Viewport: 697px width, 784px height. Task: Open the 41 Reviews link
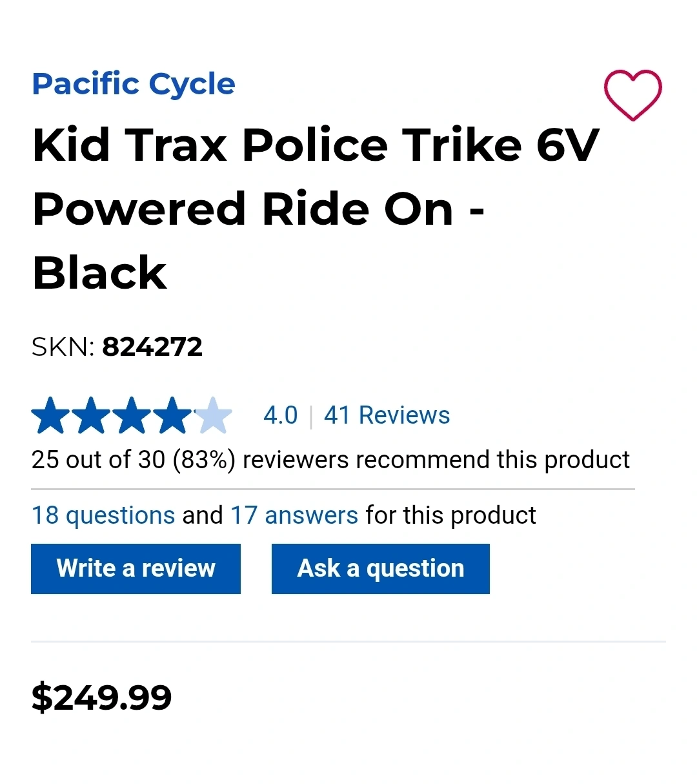[x=387, y=415]
